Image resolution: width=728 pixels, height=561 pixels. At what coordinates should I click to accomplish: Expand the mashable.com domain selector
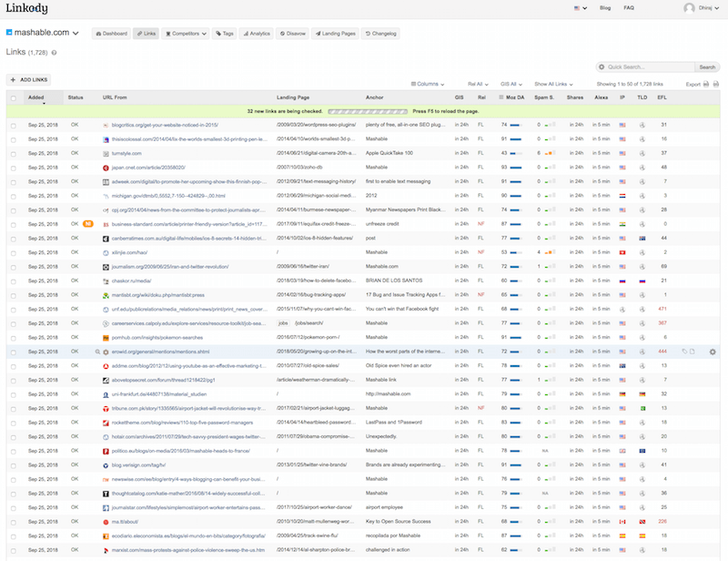pos(42,33)
